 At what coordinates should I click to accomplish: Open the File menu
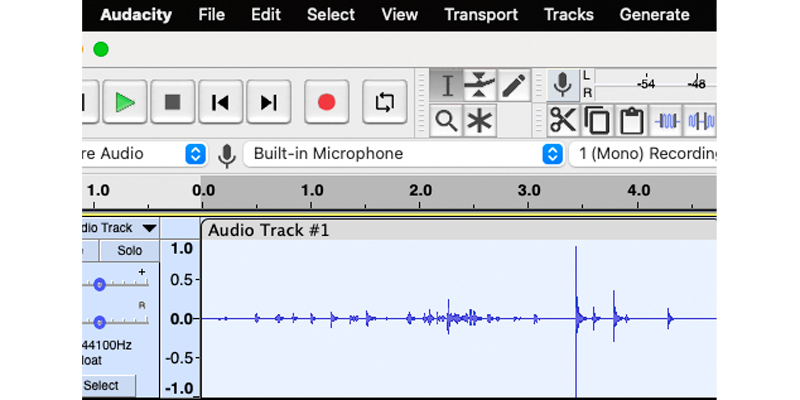[x=211, y=15]
